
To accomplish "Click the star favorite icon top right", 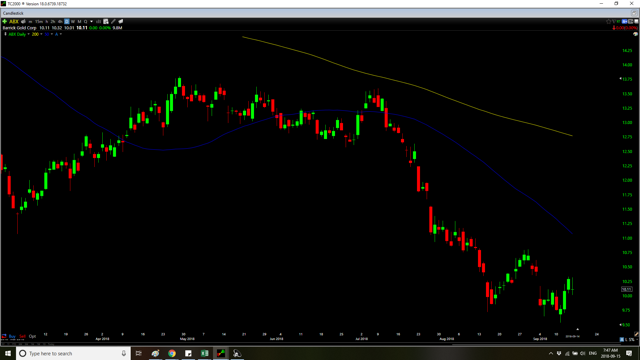I will pos(608,21).
